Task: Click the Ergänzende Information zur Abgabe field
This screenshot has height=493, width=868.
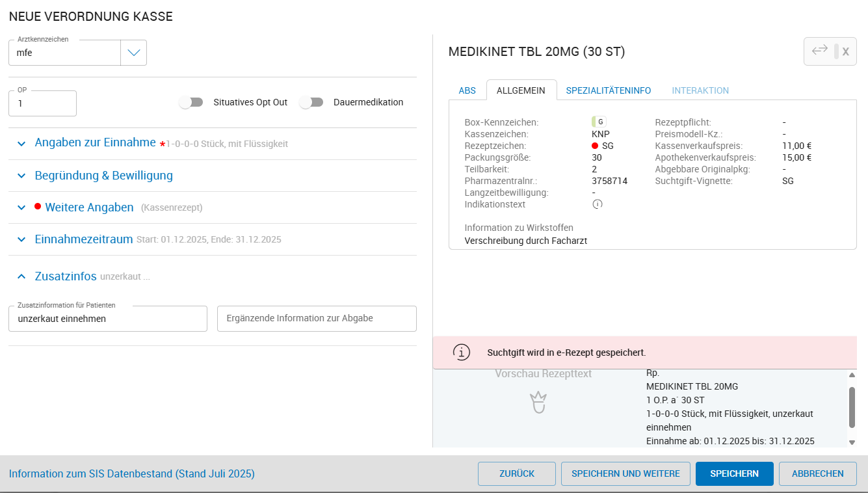Action: pos(317,319)
